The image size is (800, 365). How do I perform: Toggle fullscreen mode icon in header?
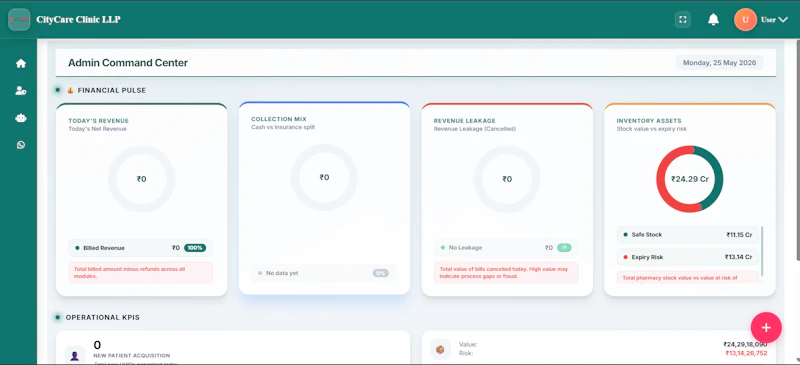[682, 20]
